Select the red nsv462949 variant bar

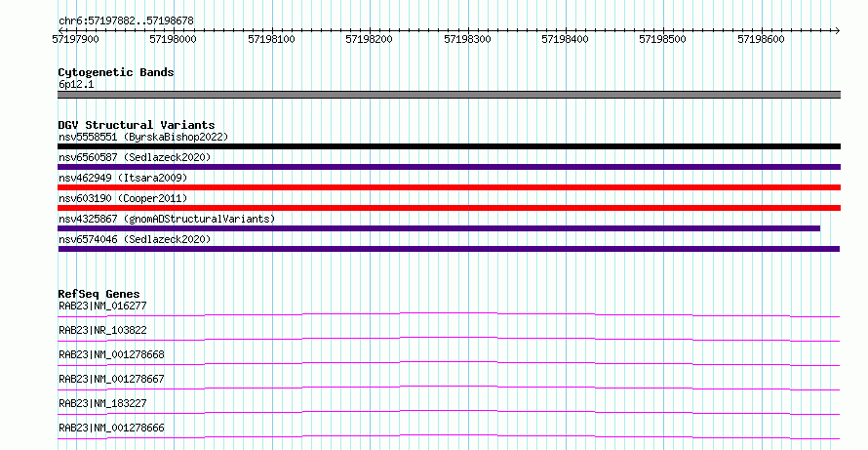[x=449, y=187]
